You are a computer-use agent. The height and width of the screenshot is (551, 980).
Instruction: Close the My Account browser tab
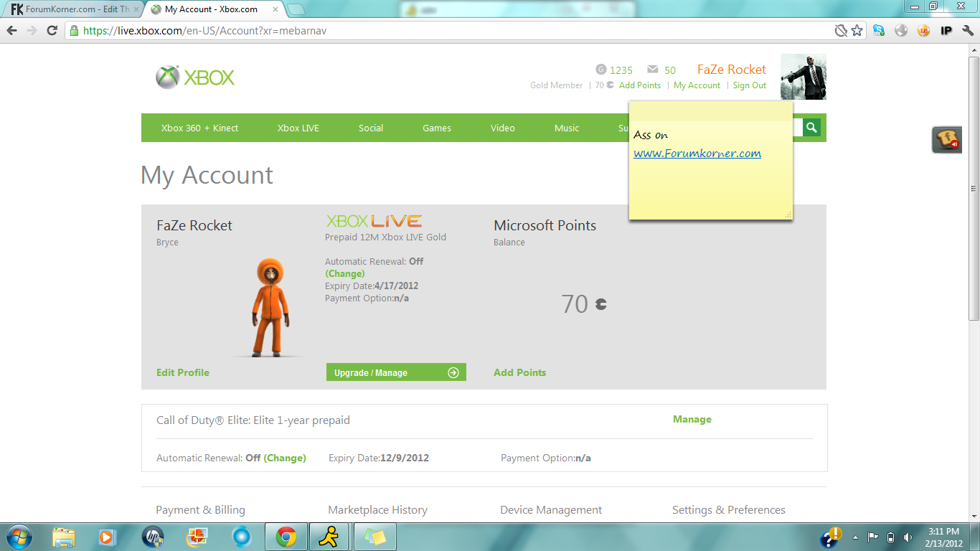coord(276,9)
